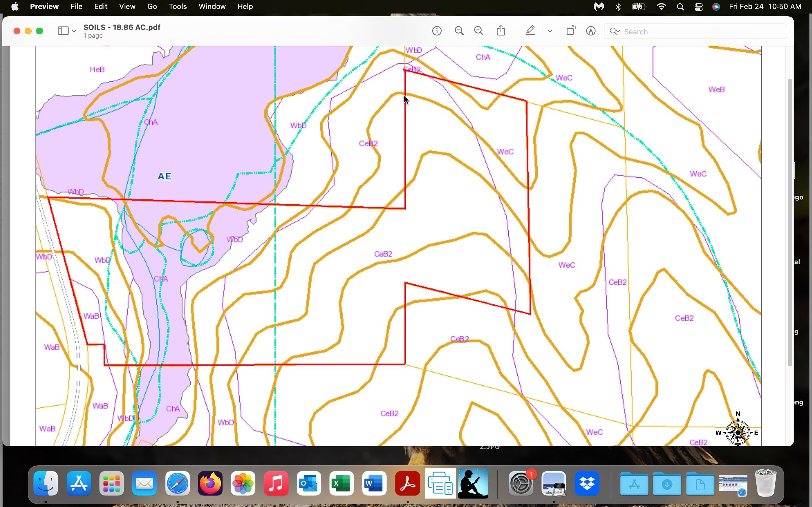Launch Adobe Acrobat from the Dock
812x507 pixels.
(x=407, y=484)
